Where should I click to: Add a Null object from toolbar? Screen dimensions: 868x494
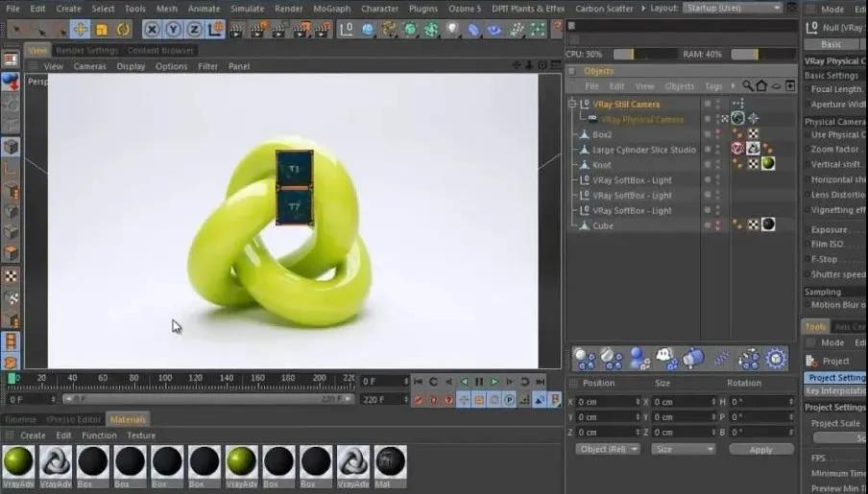347,30
